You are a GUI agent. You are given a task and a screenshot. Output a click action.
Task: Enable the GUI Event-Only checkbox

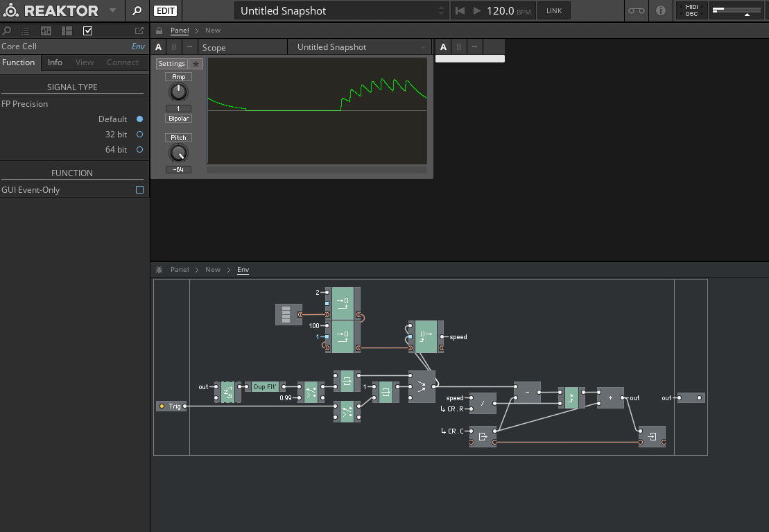coord(139,190)
